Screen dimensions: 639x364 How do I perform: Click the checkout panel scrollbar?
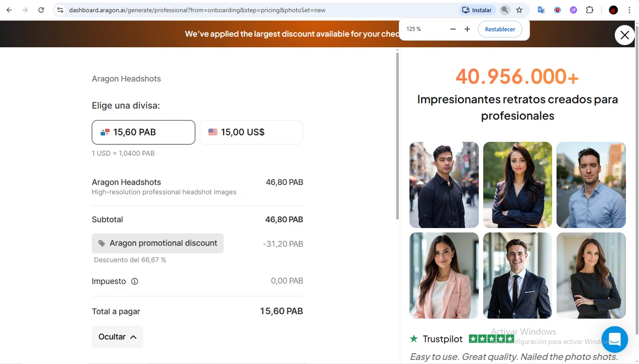[x=397, y=136]
